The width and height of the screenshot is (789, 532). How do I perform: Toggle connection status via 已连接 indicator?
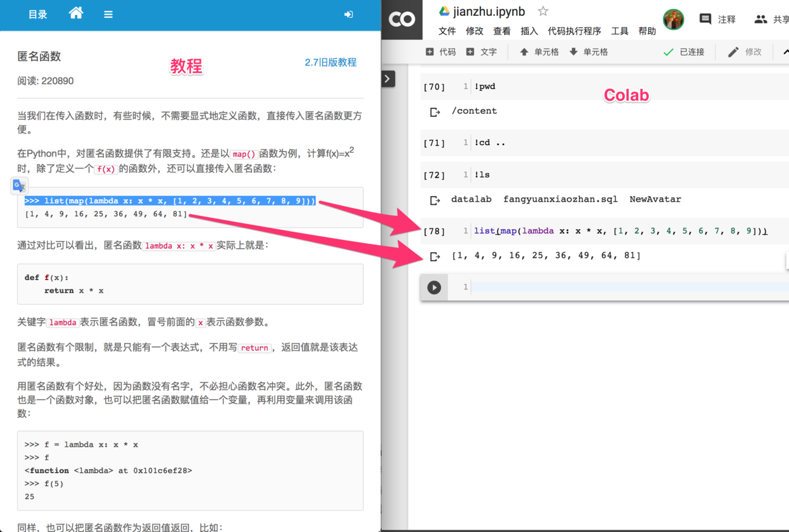click(684, 52)
